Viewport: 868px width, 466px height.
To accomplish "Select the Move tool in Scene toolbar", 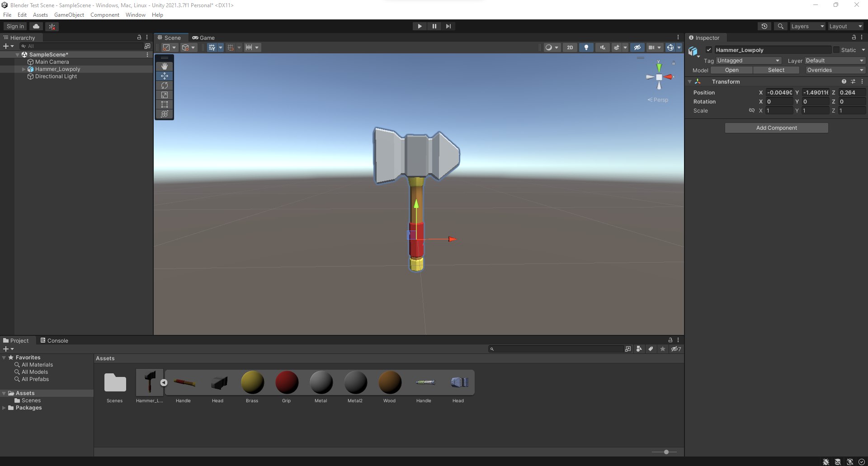I will coord(165,76).
